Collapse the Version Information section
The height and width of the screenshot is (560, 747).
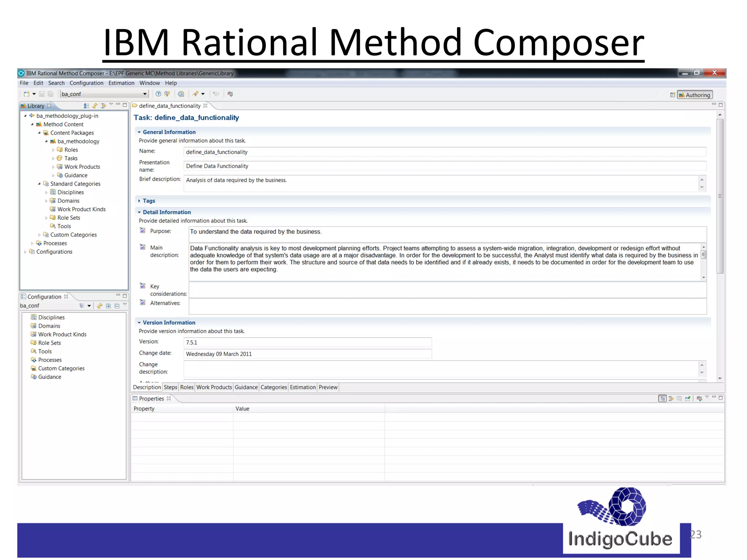pyautogui.click(x=139, y=323)
